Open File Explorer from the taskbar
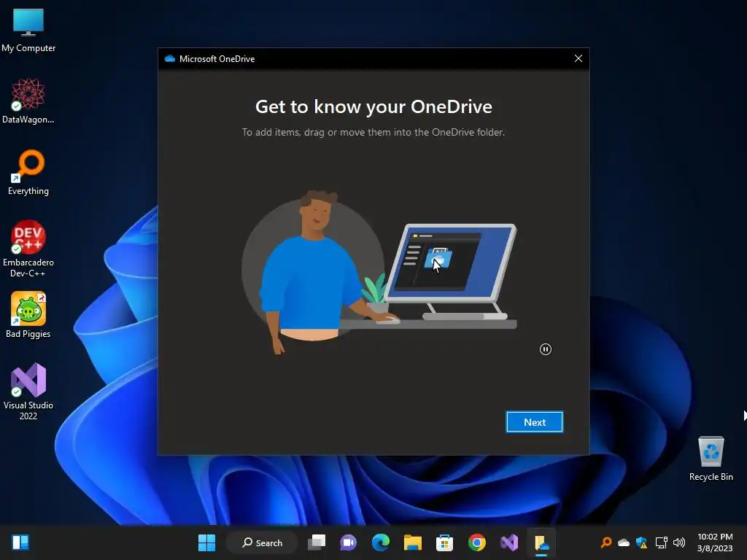The image size is (747, 560). pos(413,542)
